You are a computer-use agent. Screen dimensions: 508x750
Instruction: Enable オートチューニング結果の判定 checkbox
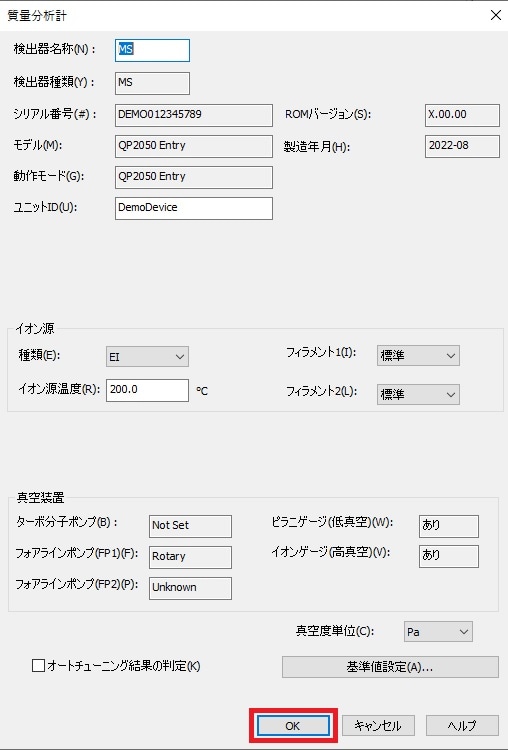click(x=38, y=665)
